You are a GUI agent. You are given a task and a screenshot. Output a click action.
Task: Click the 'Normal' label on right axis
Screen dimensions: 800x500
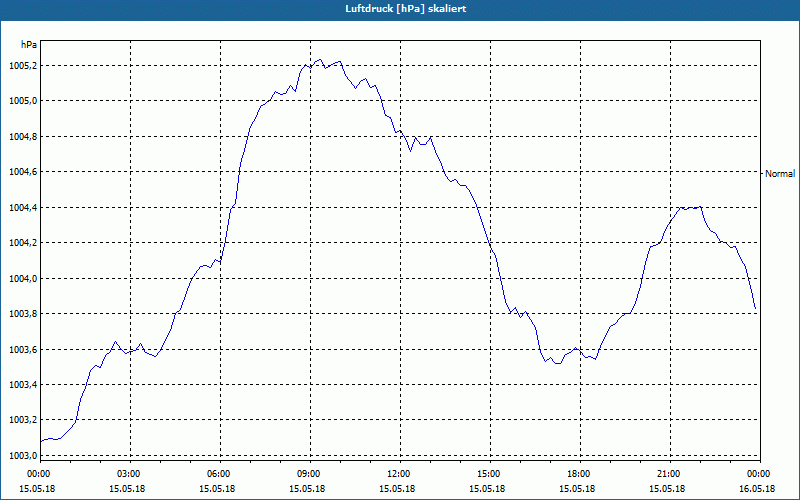coord(780,174)
